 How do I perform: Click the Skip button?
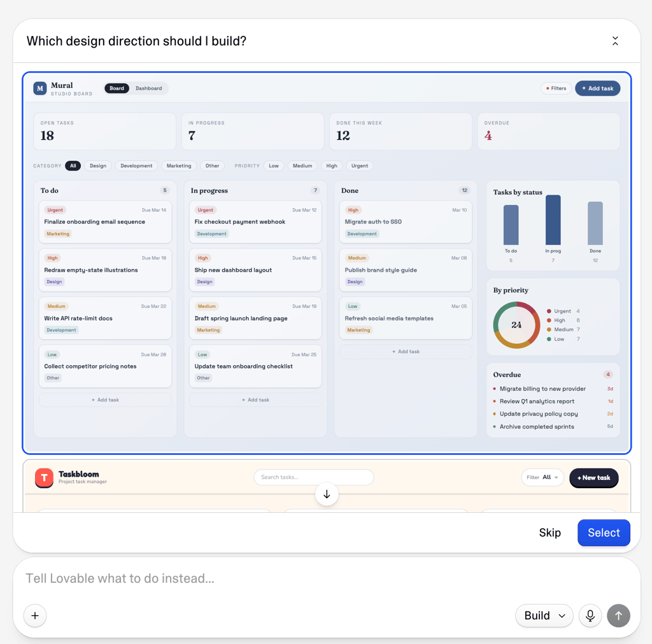click(549, 533)
